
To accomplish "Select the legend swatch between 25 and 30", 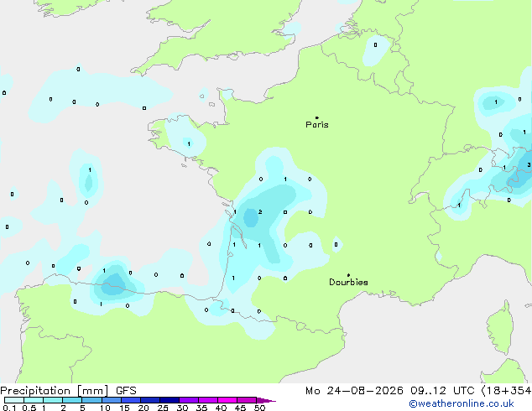I will 169,400.
